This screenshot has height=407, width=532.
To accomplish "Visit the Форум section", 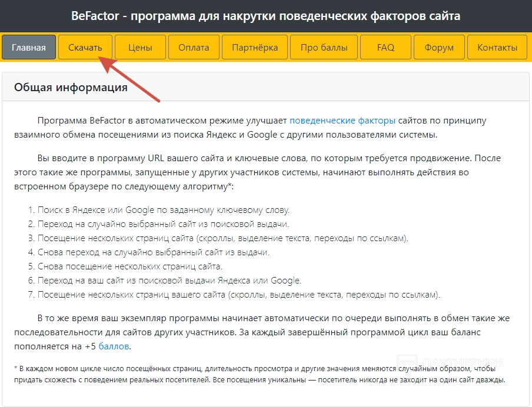I will pyautogui.click(x=439, y=47).
